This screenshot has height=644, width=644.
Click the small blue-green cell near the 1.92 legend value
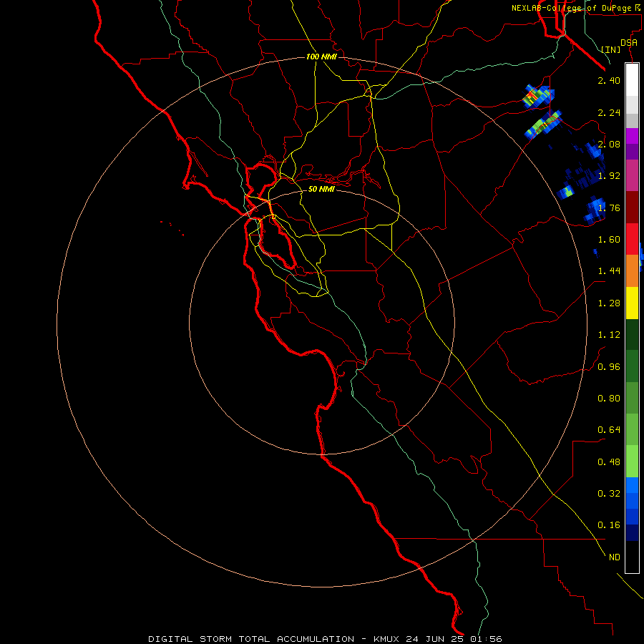pyautogui.click(x=566, y=192)
